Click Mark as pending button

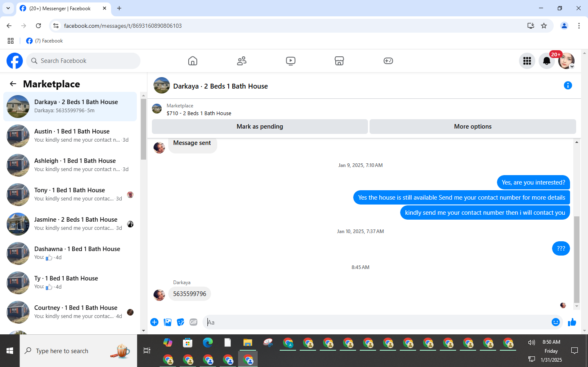coord(260,127)
